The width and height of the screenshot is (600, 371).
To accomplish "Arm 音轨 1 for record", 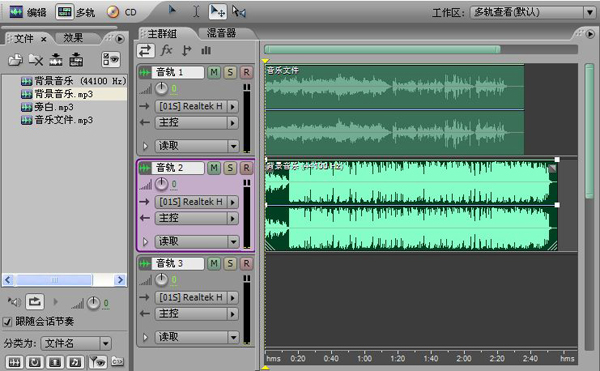I will coord(246,72).
